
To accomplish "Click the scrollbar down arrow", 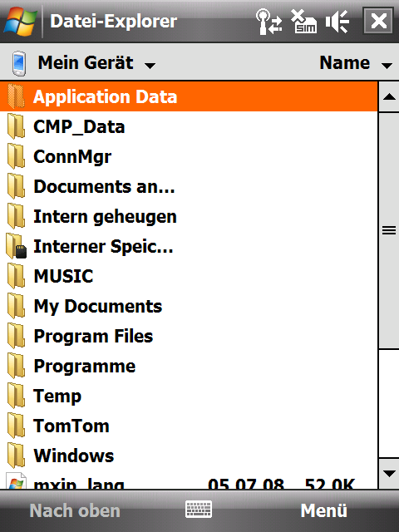I will tap(389, 474).
